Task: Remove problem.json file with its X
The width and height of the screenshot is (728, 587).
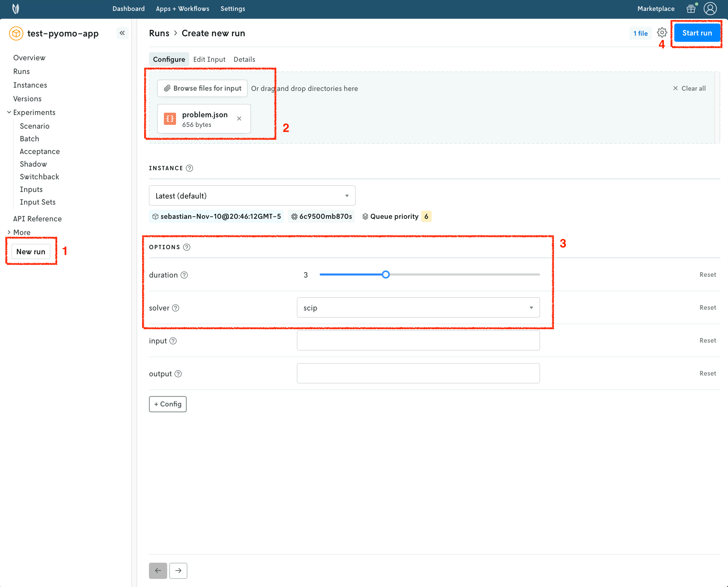Action: click(239, 119)
